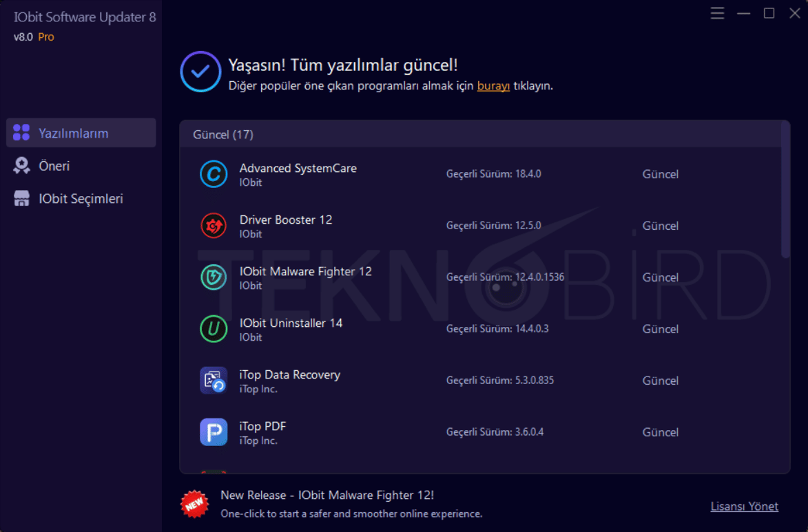Open the Yazılımlarım tab
808x532 pixels.
coord(81,133)
